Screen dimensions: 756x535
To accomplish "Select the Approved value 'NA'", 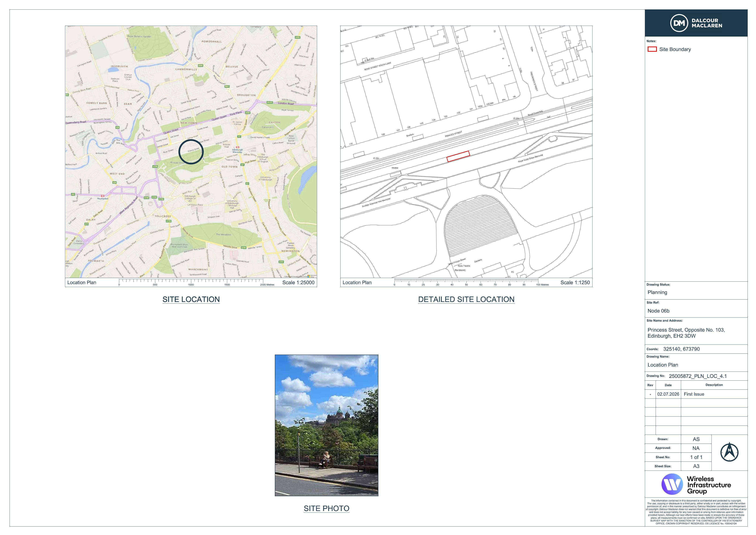I will [x=696, y=448].
